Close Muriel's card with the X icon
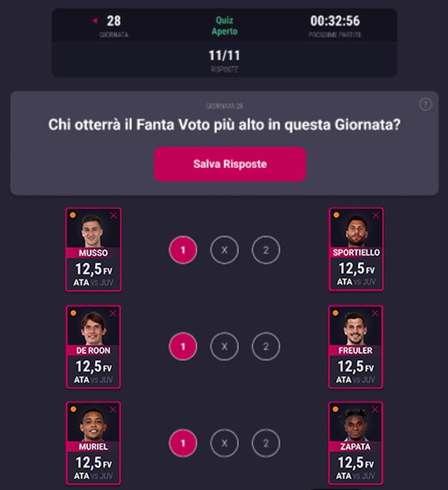448x490 pixels. tap(114, 410)
